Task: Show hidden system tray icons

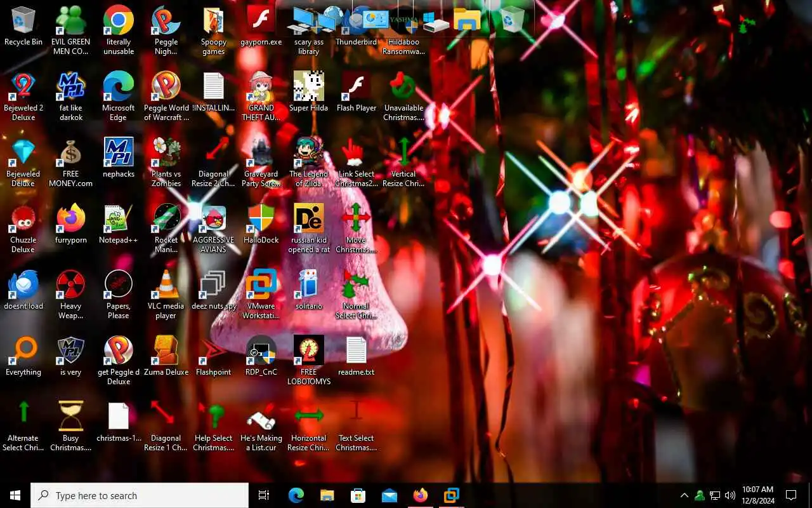Action: tap(684, 495)
